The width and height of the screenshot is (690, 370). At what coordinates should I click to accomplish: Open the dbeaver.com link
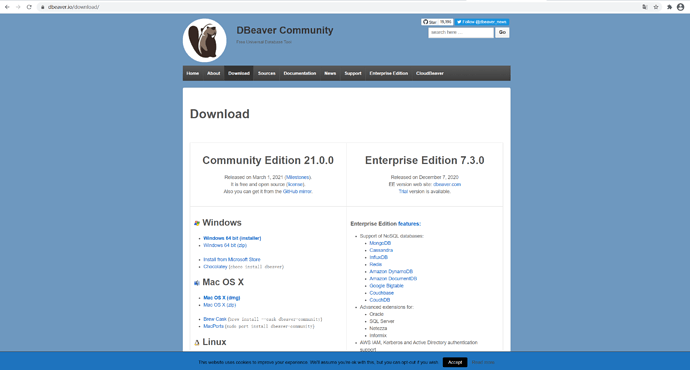point(447,184)
